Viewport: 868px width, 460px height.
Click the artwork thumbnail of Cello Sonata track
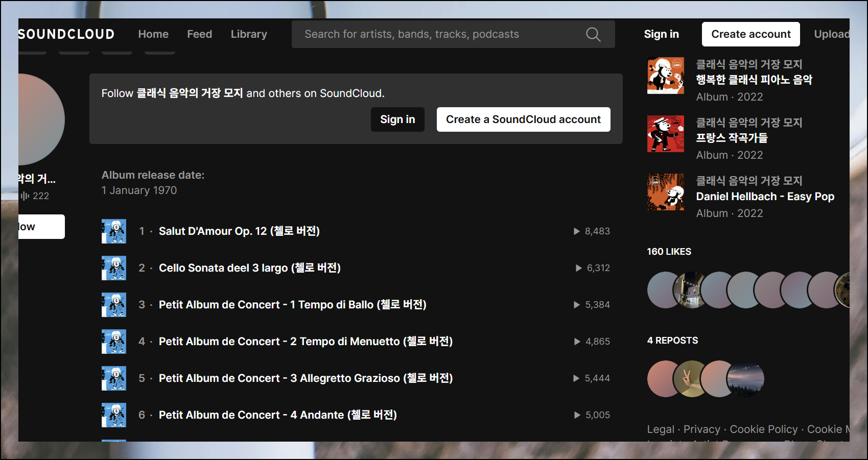[x=114, y=268]
